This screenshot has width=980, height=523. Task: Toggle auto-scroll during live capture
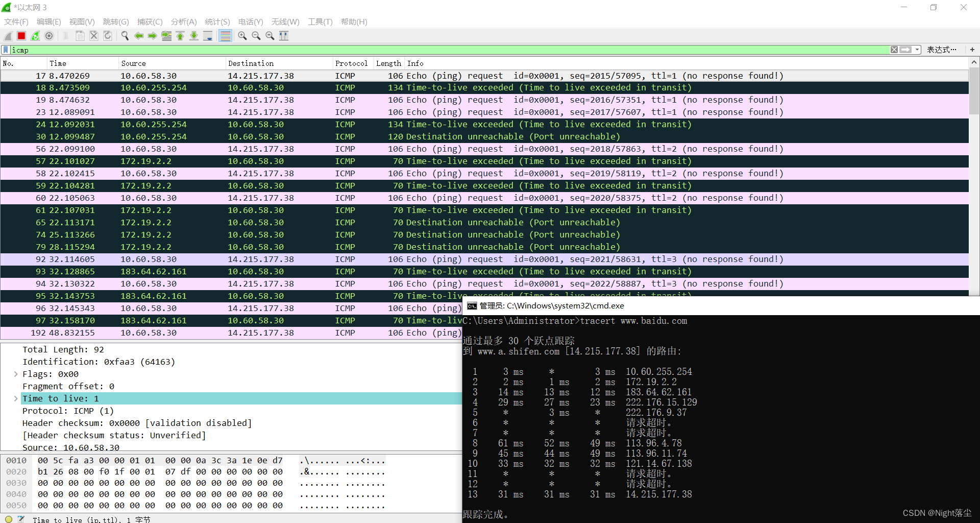pos(208,36)
